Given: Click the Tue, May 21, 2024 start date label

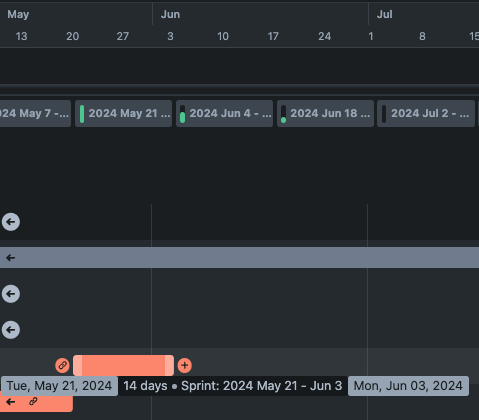Looking at the screenshot, I should tap(59, 386).
